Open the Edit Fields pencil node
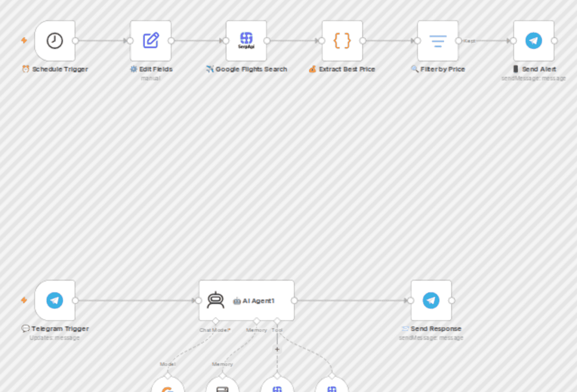577x392 pixels. pyautogui.click(x=151, y=41)
